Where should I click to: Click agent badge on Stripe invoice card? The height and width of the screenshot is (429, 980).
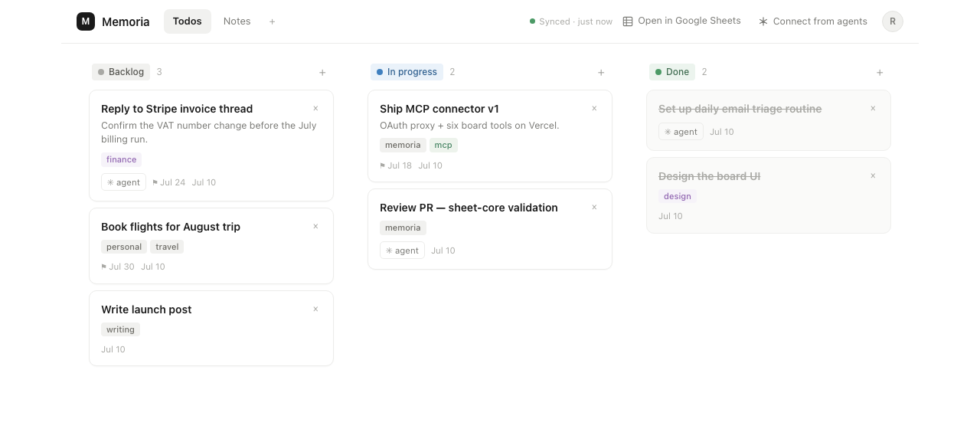point(123,182)
